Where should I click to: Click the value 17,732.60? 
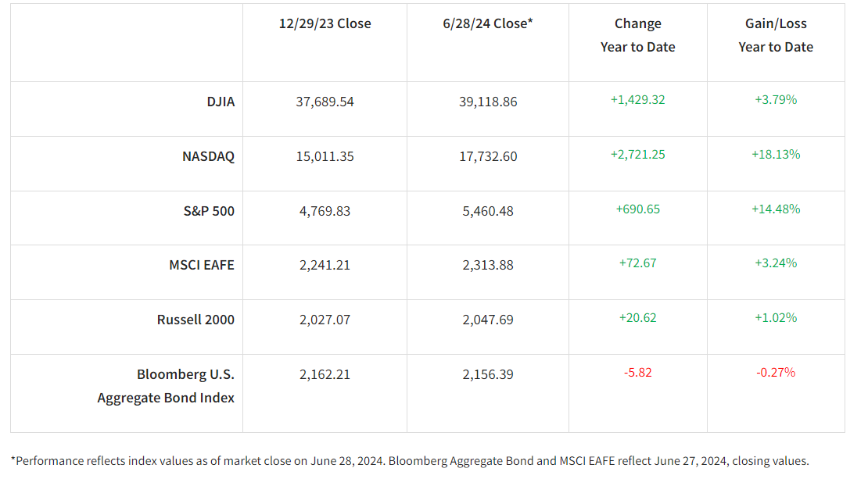(488, 156)
